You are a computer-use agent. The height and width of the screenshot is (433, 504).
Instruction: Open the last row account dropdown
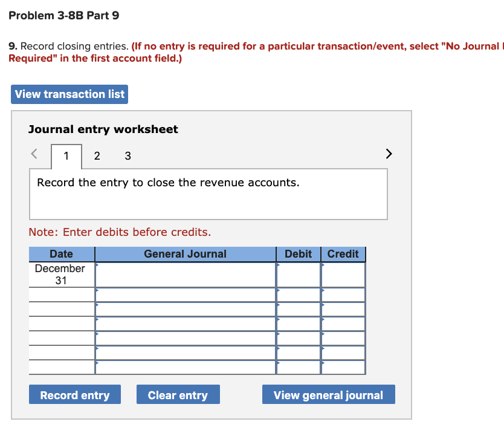tap(96, 362)
